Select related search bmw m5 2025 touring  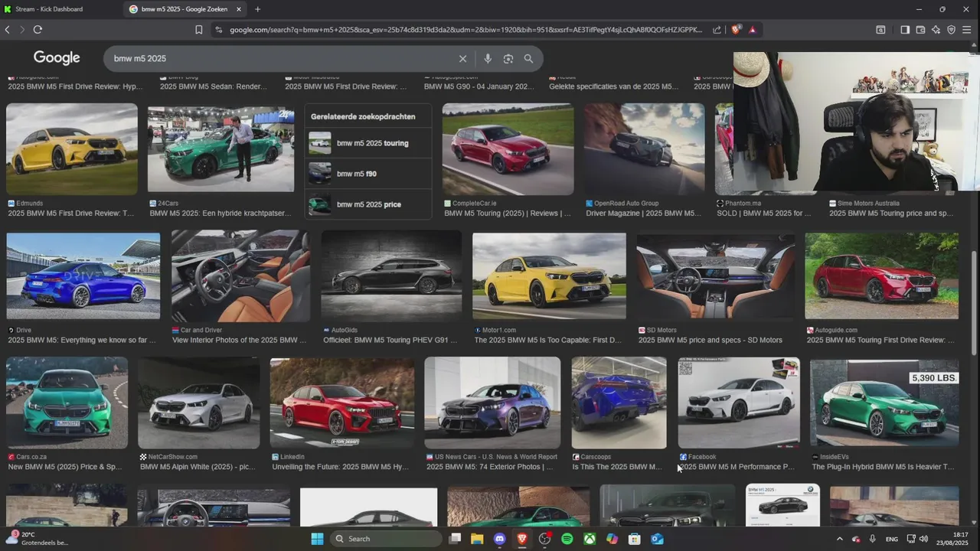(367, 143)
